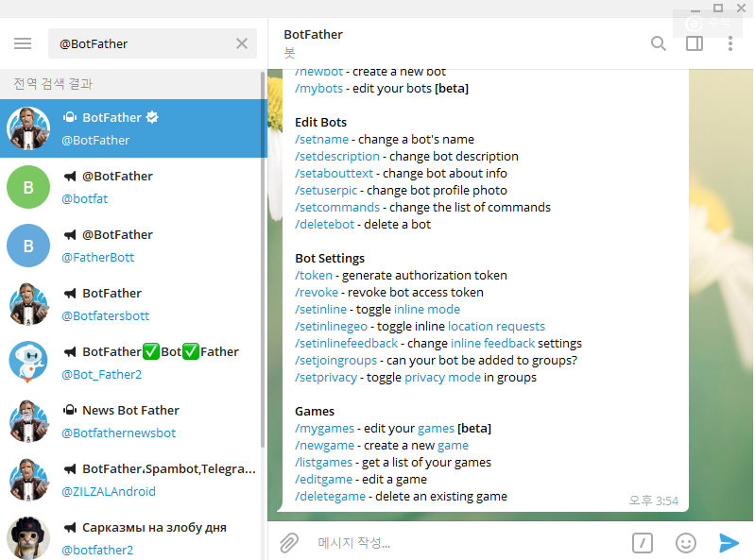Minimize the Telegram window
755x560 pixels.
click(695, 9)
